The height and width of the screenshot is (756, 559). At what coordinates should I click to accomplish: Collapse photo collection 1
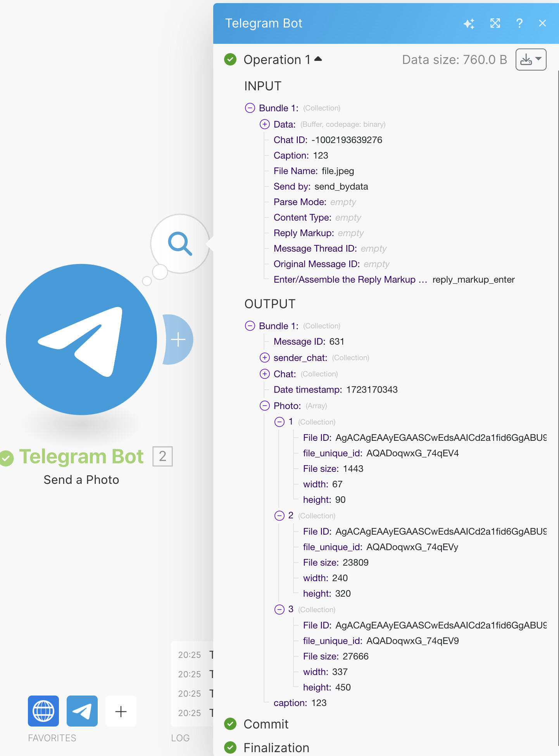click(x=279, y=422)
